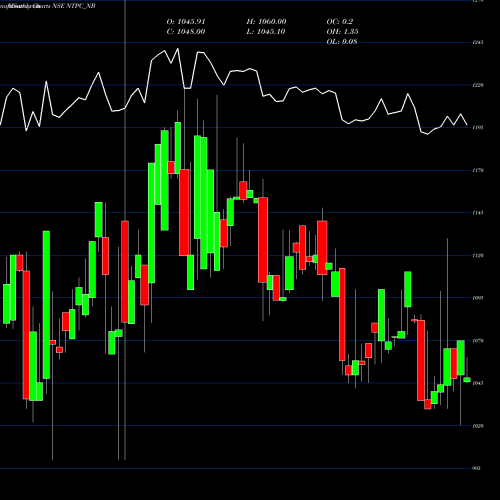Click the 1195 price axis label
This screenshot has width=500, height=500.
point(478,127)
